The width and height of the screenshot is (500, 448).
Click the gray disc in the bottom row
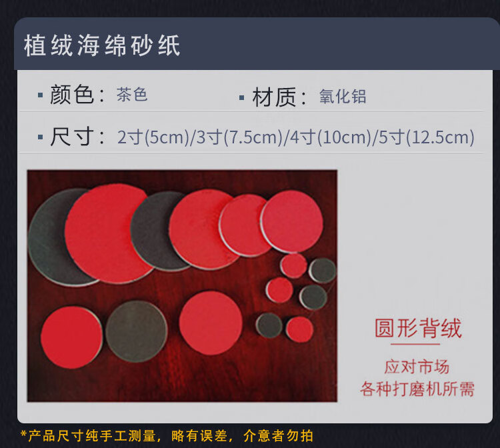(137, 331)
